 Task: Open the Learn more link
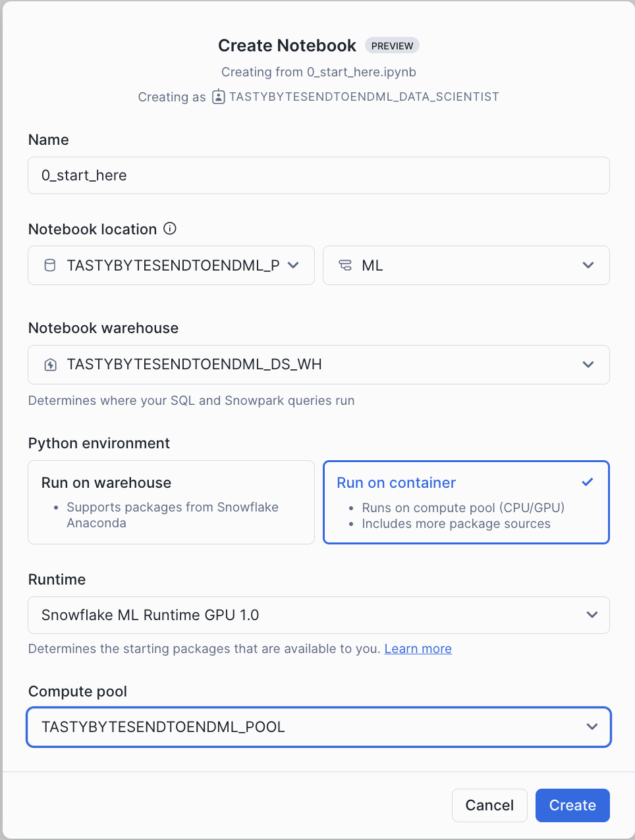click(x=418, y=649)
